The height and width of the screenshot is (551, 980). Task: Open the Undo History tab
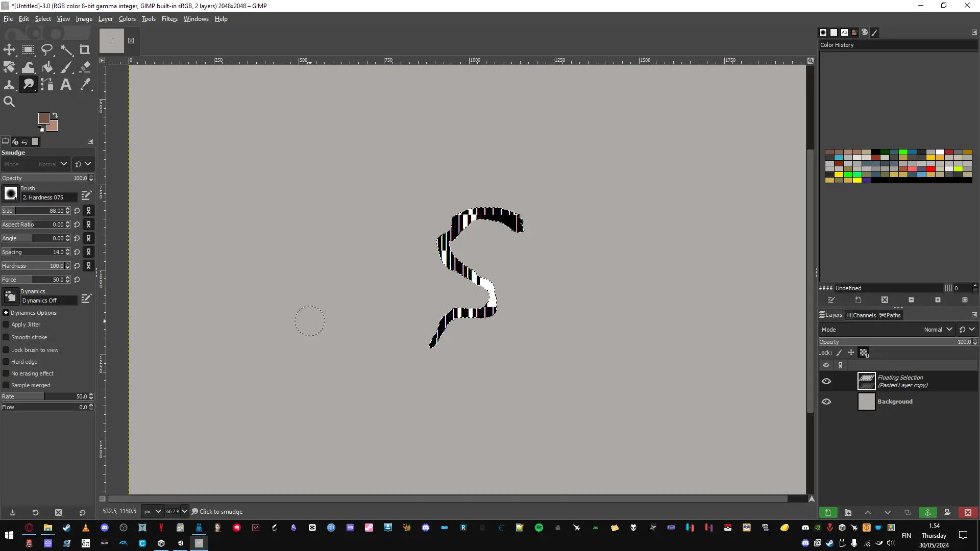coord(24,142)
